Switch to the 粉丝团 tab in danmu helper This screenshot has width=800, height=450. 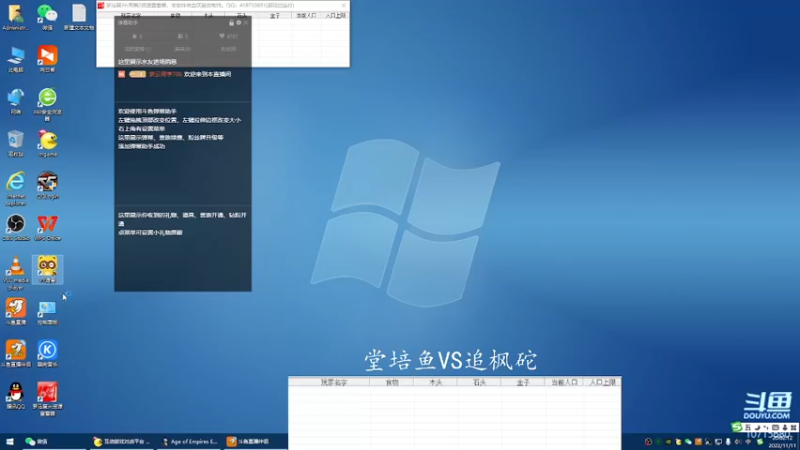(229, 49)
